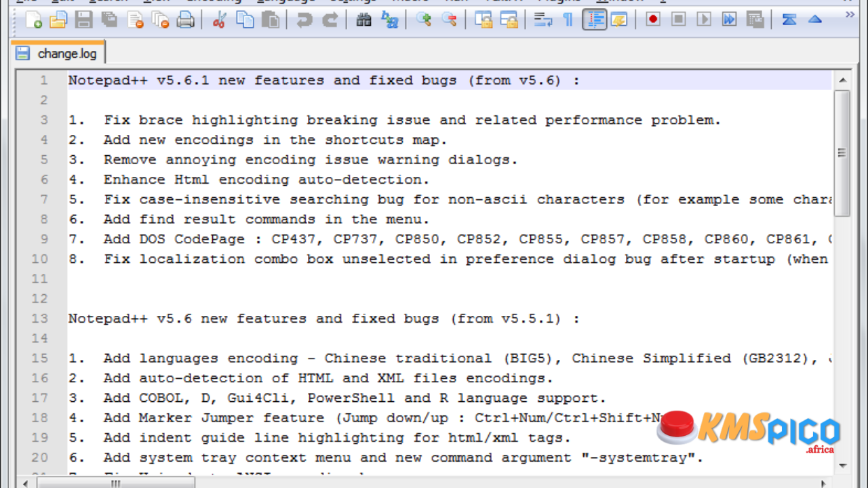
Task: Toggle the Word Wrap icon
Action: tap(542, 20)
